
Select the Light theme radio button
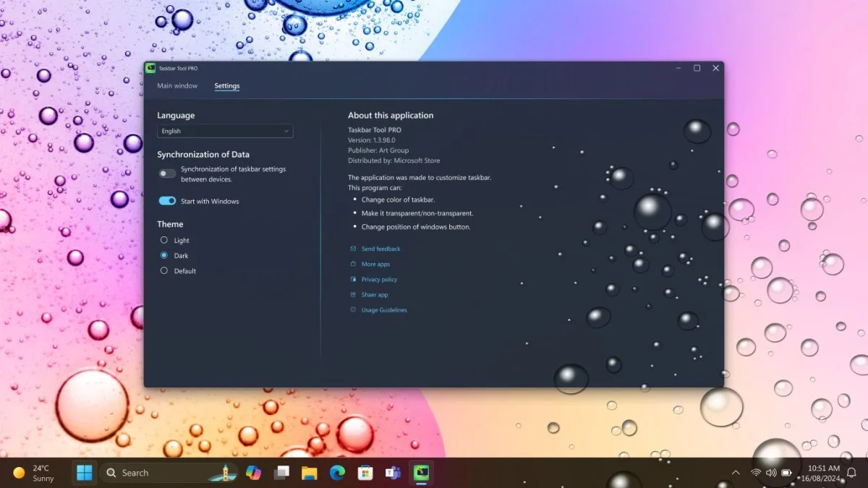pyautogui.click(x=164, y=240)
